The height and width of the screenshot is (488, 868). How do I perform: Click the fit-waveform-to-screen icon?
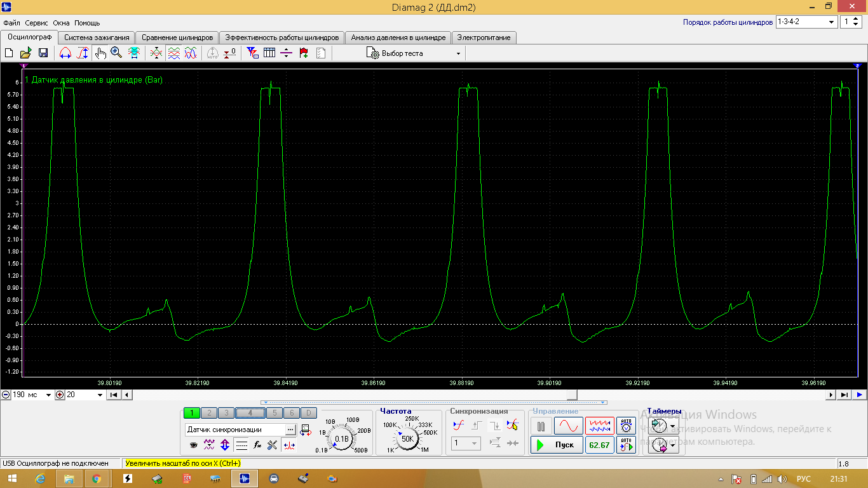134,53
